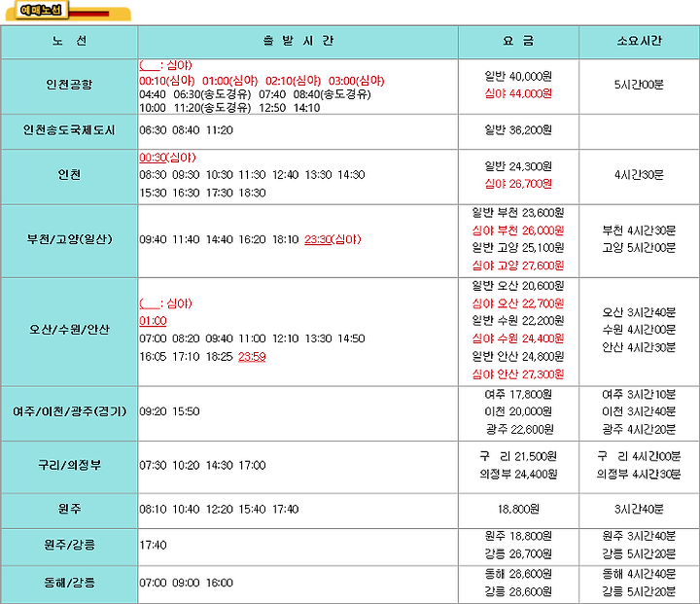Click the 11:20(송도경유) departure time
The width and height of the screenshot is (700, 604).
(x=213, y=108)
